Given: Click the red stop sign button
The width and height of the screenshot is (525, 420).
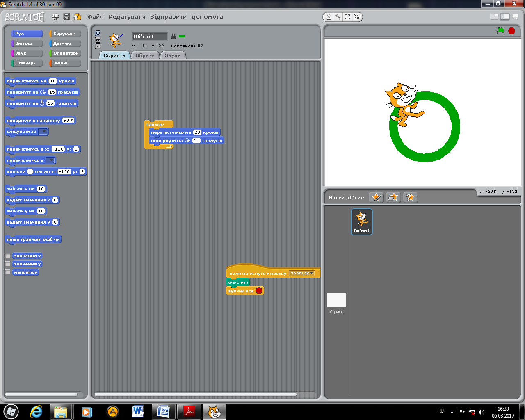Looking at the screenshot, I should click(x=511, y=31).
